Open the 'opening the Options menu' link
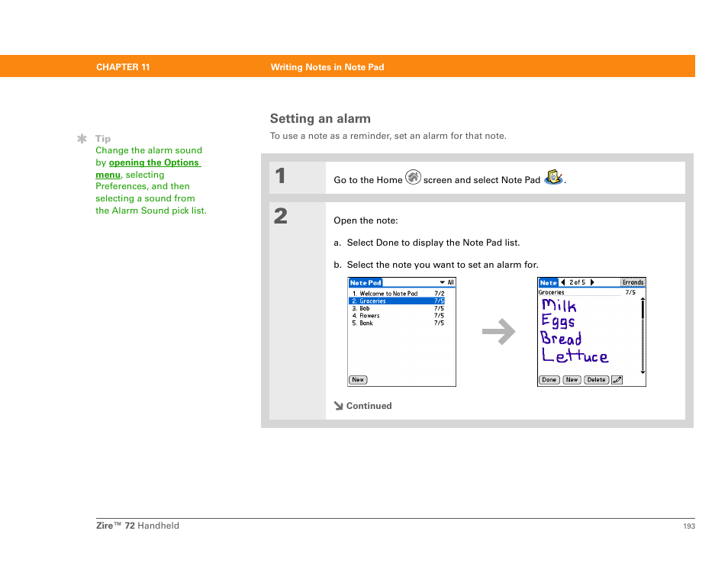 pos(148,169)
